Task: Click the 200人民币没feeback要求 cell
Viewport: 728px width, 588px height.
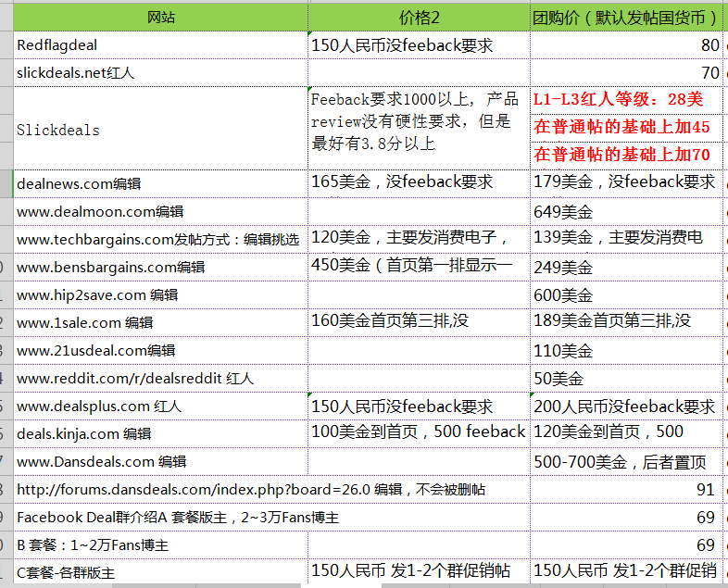Action: coord(626,407)
